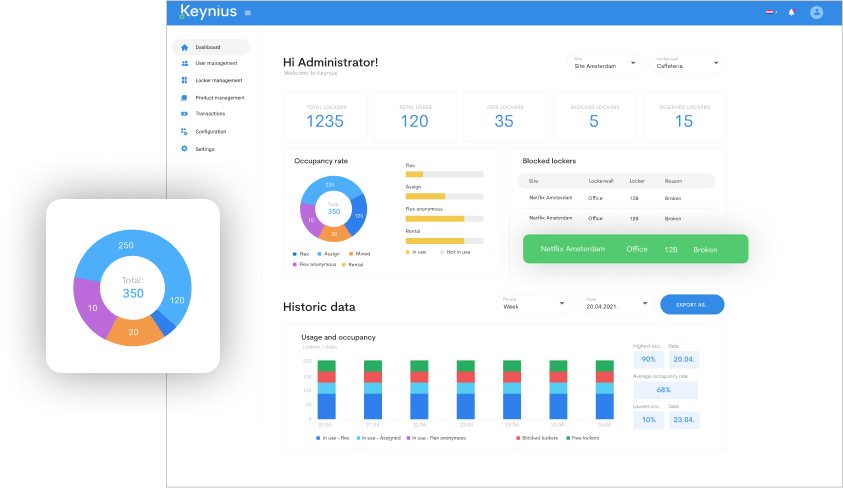Open the notifications bell

(792, 13)
